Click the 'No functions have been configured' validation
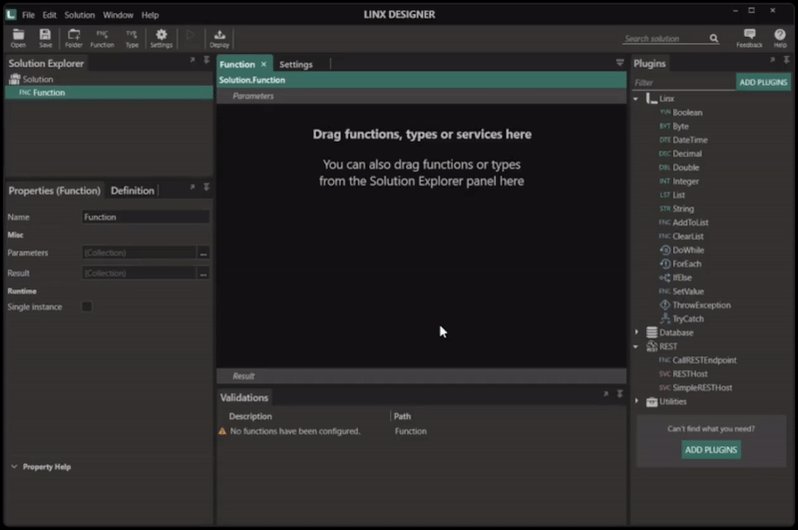 point(295,431)
